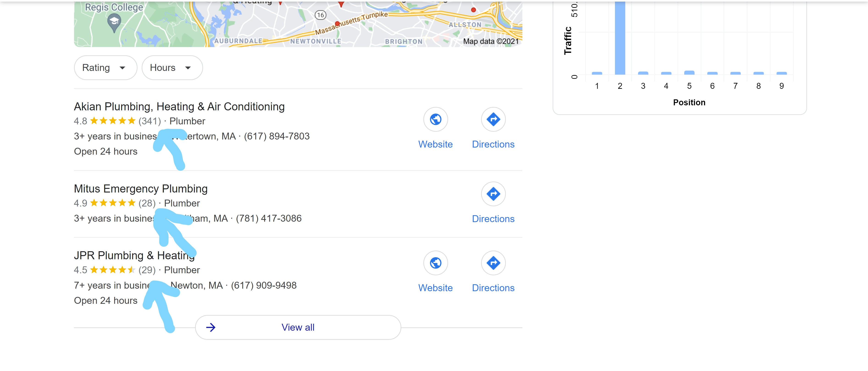Click the Directions text for Mitus Emergency Plumbing
This screenshot has height=371, width=868.
(493, 219)
